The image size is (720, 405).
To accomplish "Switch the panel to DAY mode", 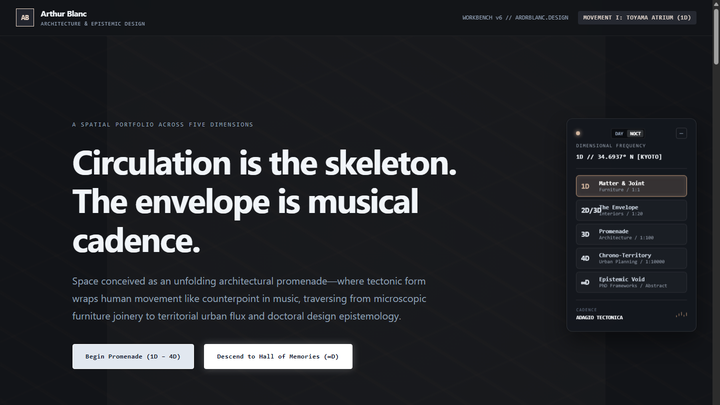I will (x=619, y=134).
